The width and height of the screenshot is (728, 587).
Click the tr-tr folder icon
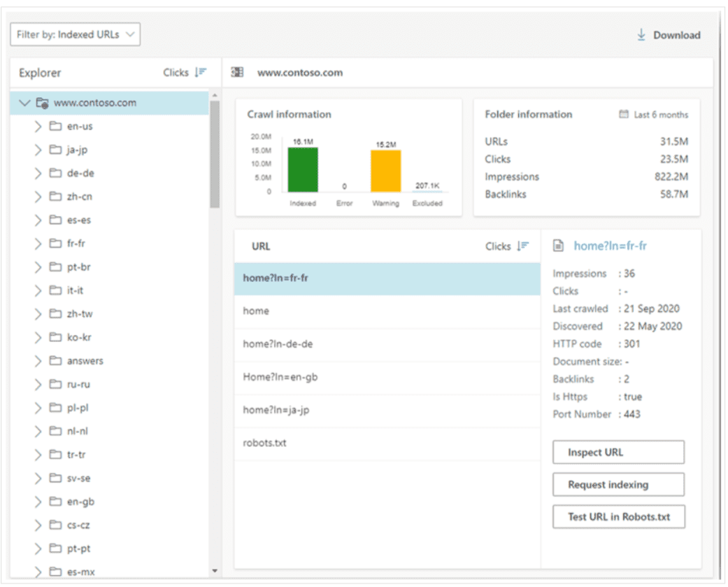coord(56,455)
